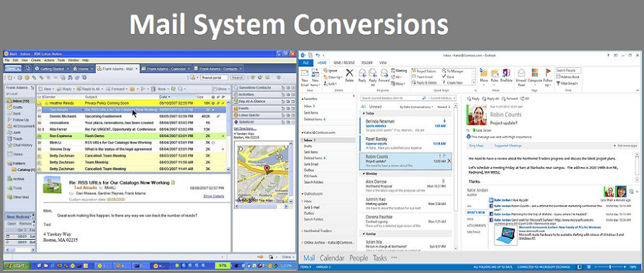644x273 pixels.
Task: Open Clean Up dropdown in Outlook ribbon
Action: coord(333,77)
